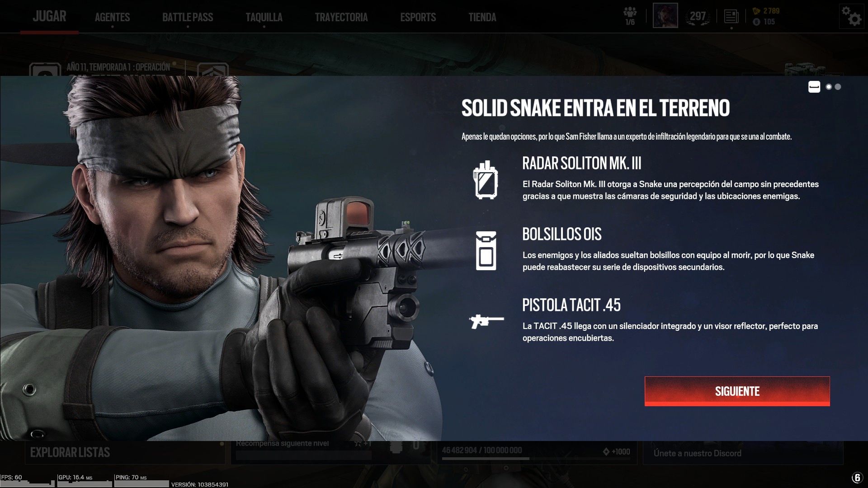Click the Pistola TACIT .45 gun icon
This screenshot has width=868, height=488.
coord(486,321)
